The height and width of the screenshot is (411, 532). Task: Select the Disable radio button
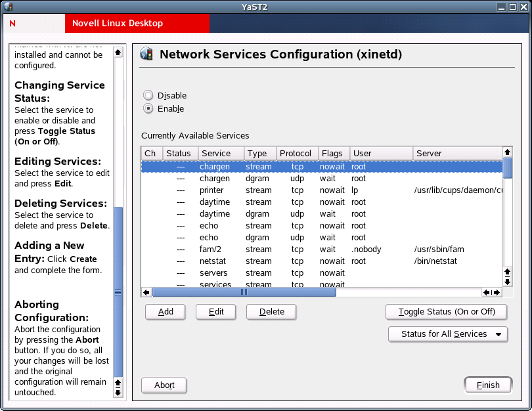148,95
